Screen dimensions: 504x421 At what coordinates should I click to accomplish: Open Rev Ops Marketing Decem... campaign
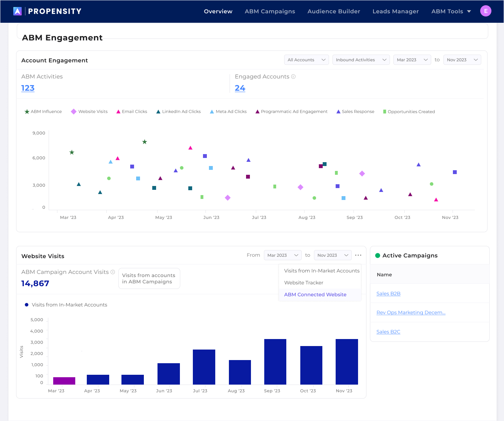coord(411,312)
